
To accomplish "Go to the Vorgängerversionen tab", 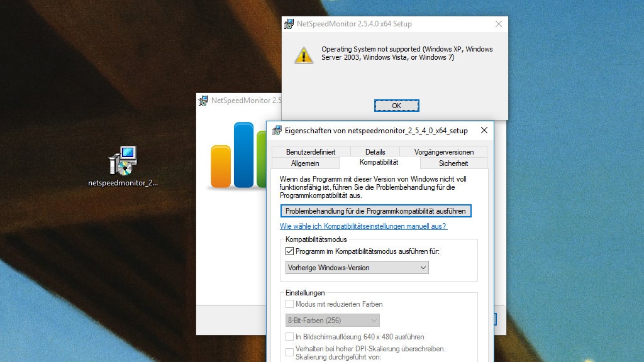I will pos(444,151).
